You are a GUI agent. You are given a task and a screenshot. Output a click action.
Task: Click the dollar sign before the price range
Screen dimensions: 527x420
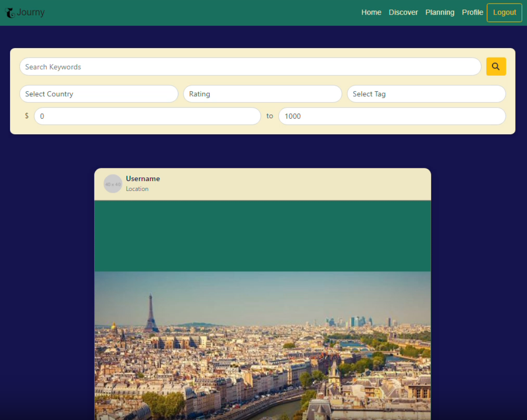pos(27,116)
